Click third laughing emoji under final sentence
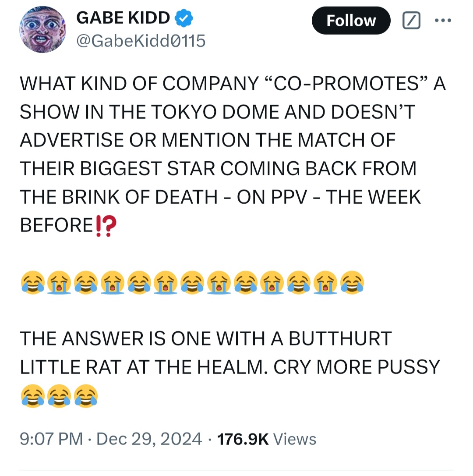Image resolution: width=473 pixels, height=476 pixels. pyautogui.click(x=86, y=395)
